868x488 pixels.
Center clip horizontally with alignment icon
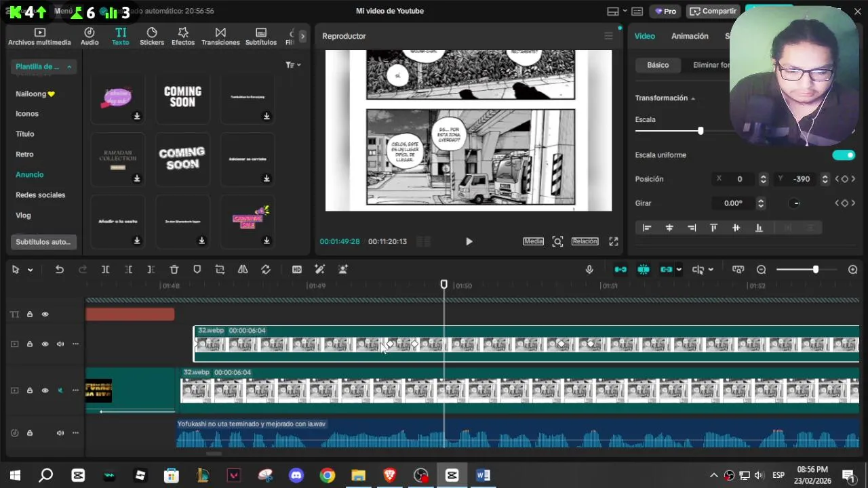click(669, 228)
